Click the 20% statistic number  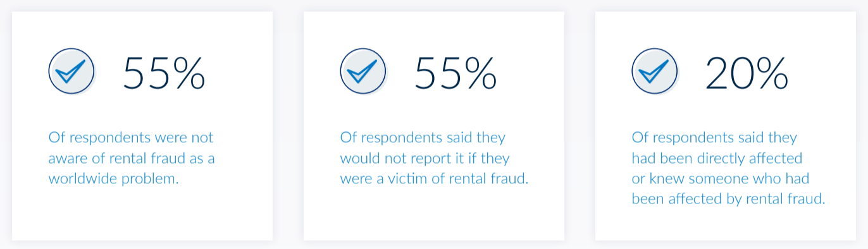pos(747,73)
